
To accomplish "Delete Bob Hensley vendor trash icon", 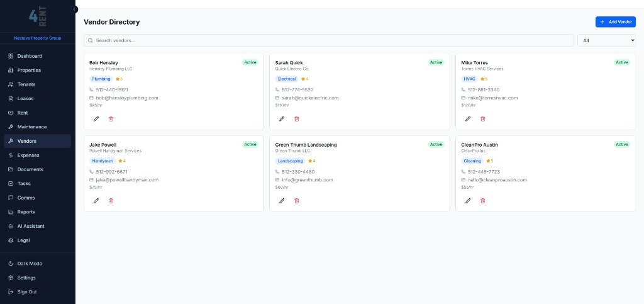I will tap(111, 119).
